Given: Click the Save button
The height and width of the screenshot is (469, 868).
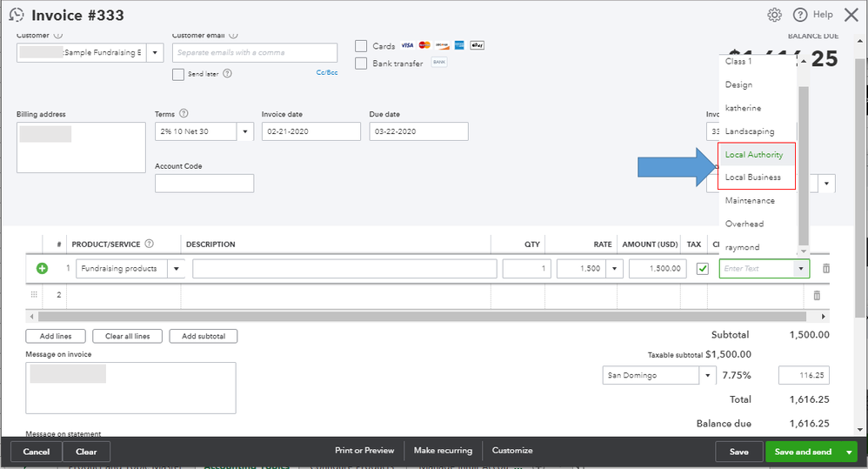Looking at the screenshot, I should pyautogui.click(x=739, y=452).
